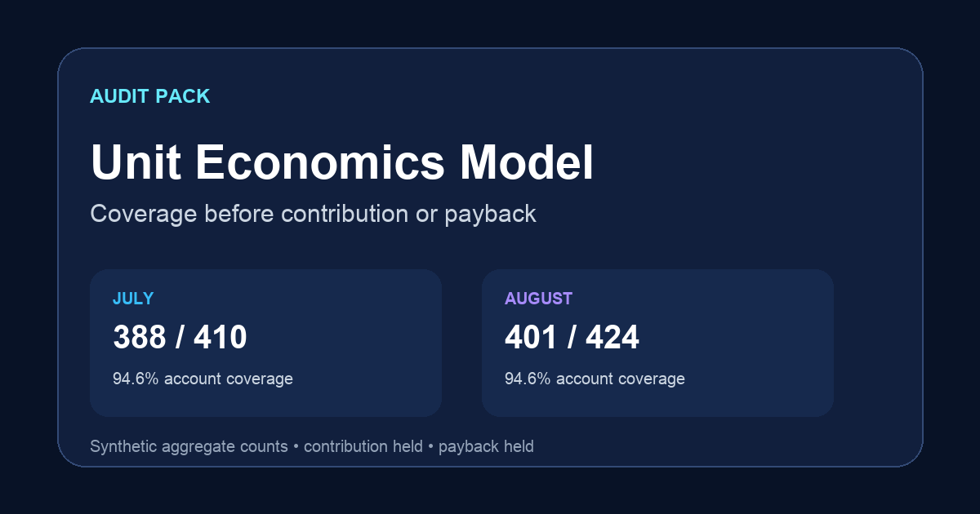980x514 pixels.
Task: Select the 424 total in August card
Action: (x=612, y=337)
